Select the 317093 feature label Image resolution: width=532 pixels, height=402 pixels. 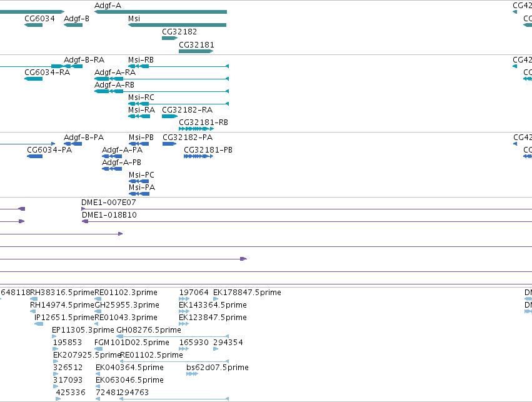tap(68, 380)
